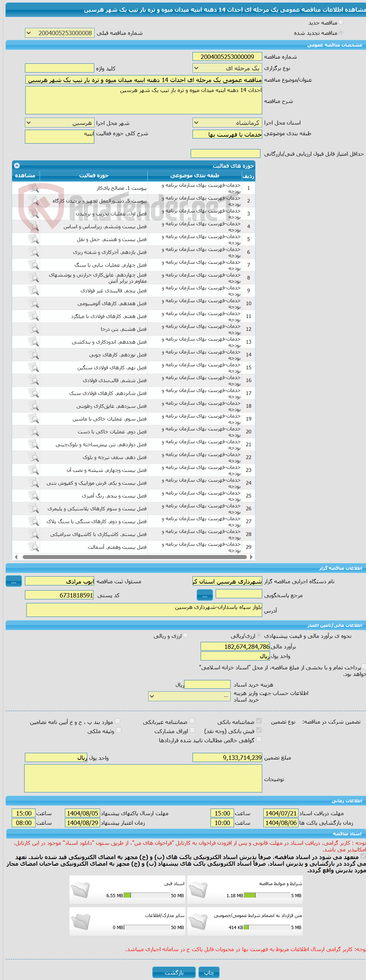This screenshot has width=366, height=980.
Task: Click اسناد فنی size progress bar
Action: click(x=147, y=895)
